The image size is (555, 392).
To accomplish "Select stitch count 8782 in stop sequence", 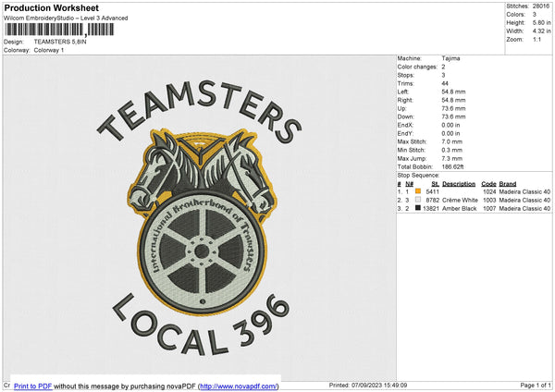I will 432,201.
